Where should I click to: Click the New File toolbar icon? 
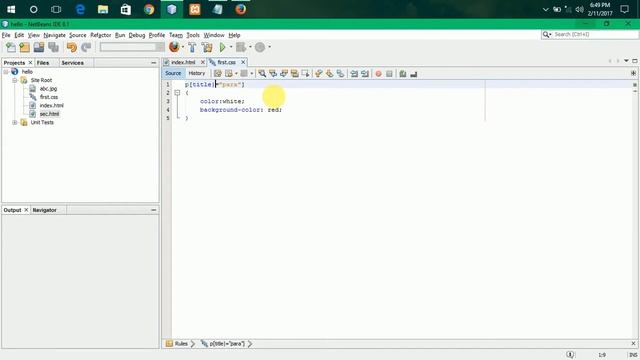(11, 47)
